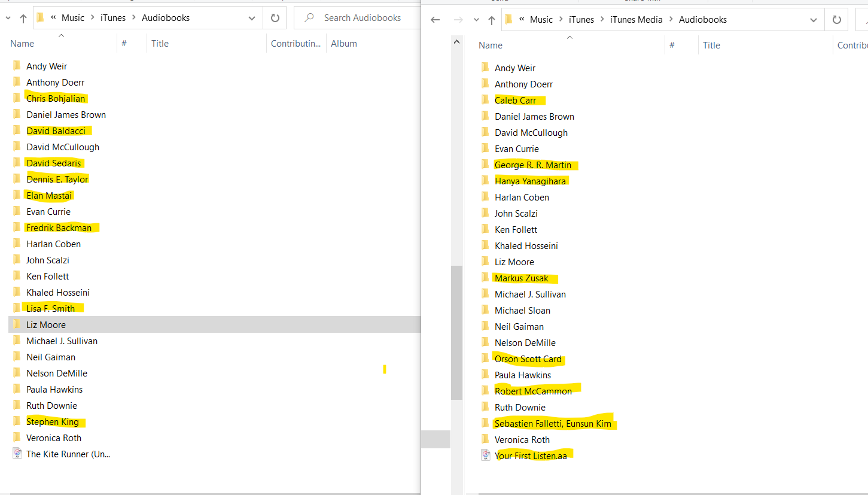Click the Sebastien Falletti, Eunsun Kim folder icon

(485, 423)
